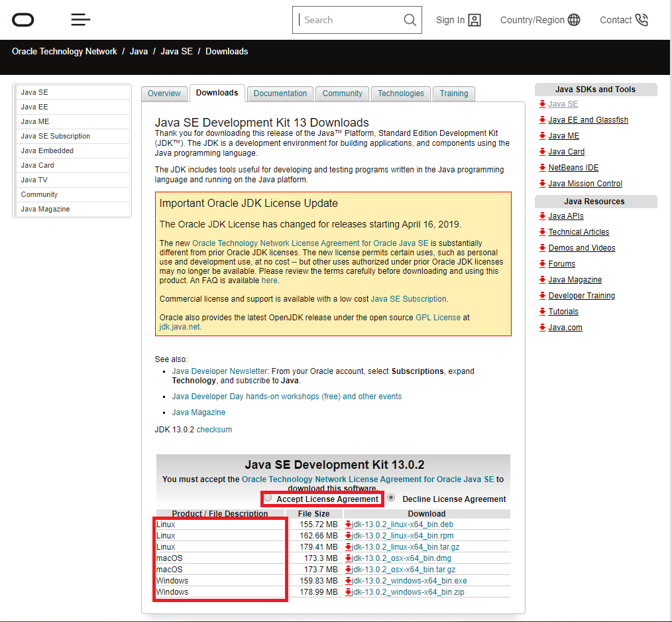Open the Java SE Subscription link in notice

pos(408,299)
